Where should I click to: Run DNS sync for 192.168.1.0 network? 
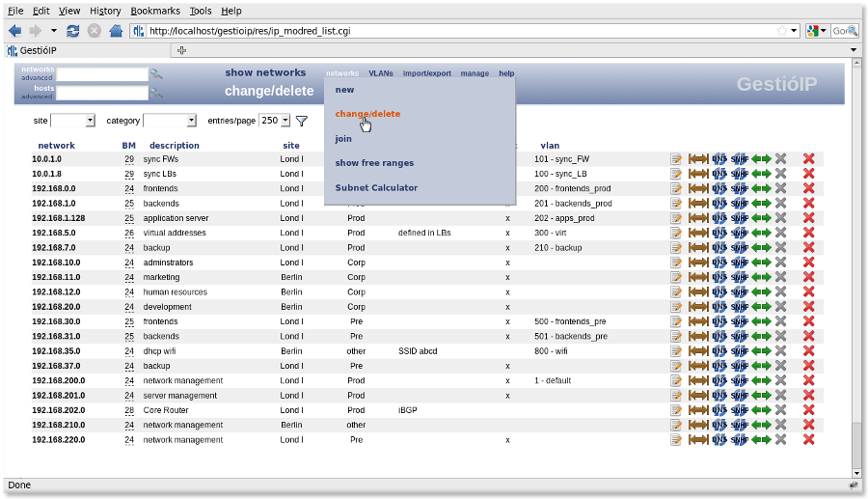pyautogui.click(x=719, y=204)
